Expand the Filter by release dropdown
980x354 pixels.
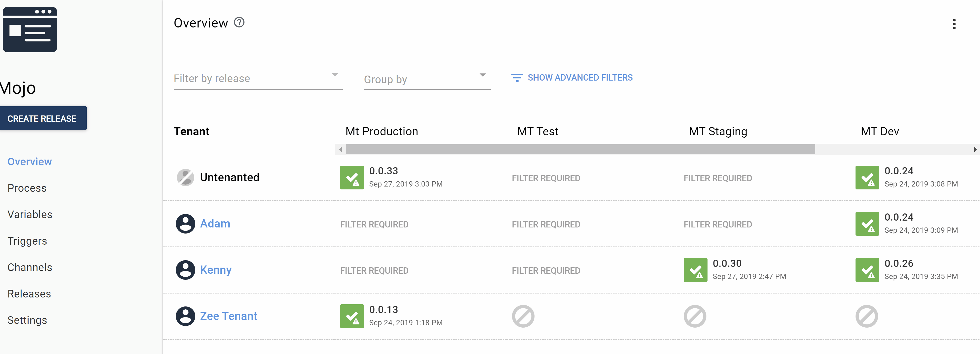[251, 79]
